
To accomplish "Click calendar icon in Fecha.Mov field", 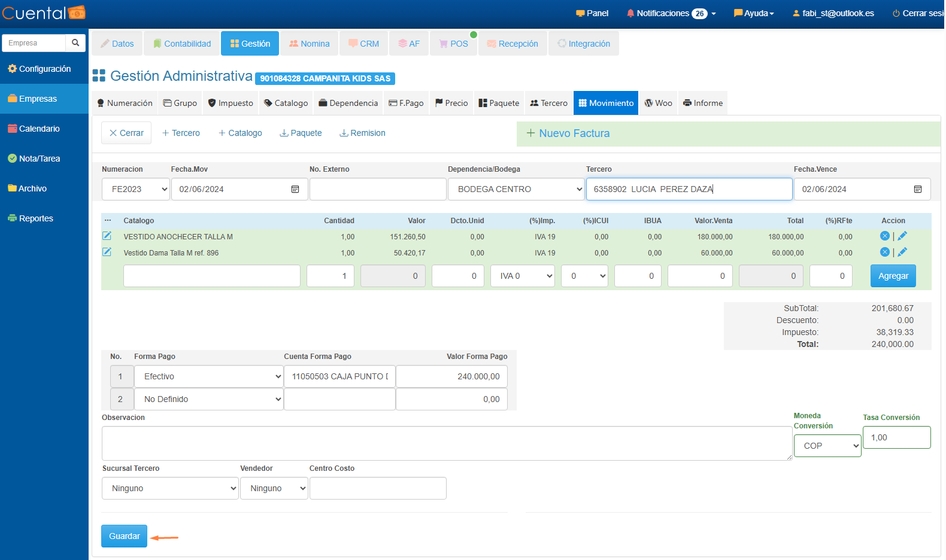I will pos(295,189).
